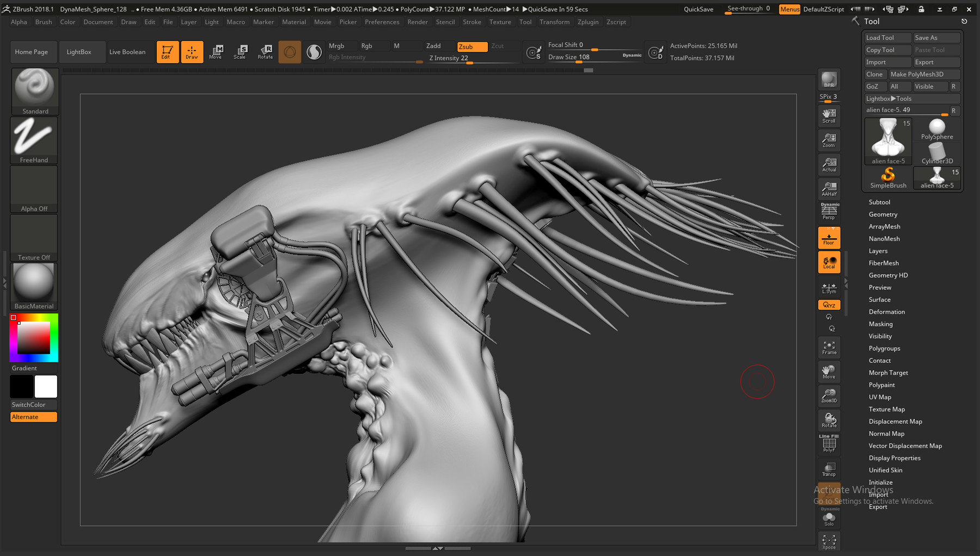980x556 pixels.
Task: Switch to Scale mode in the top shelf
Action: point(240,52)
